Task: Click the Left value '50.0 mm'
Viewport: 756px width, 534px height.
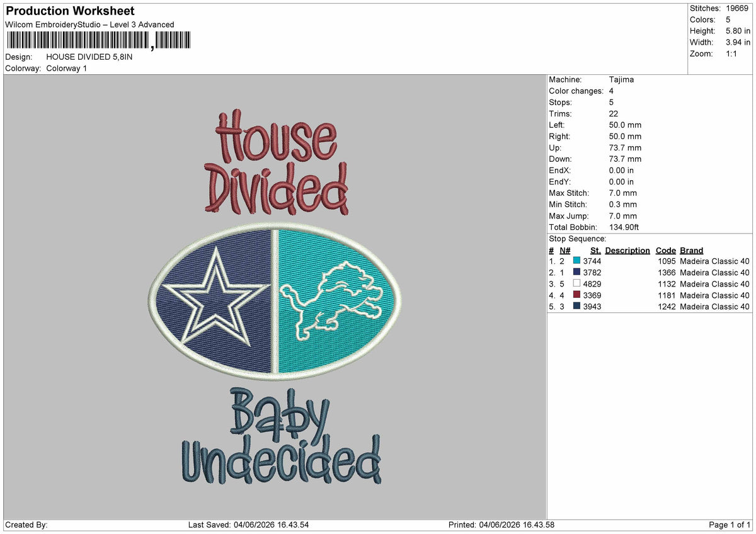Action: (x=625, y=125)
